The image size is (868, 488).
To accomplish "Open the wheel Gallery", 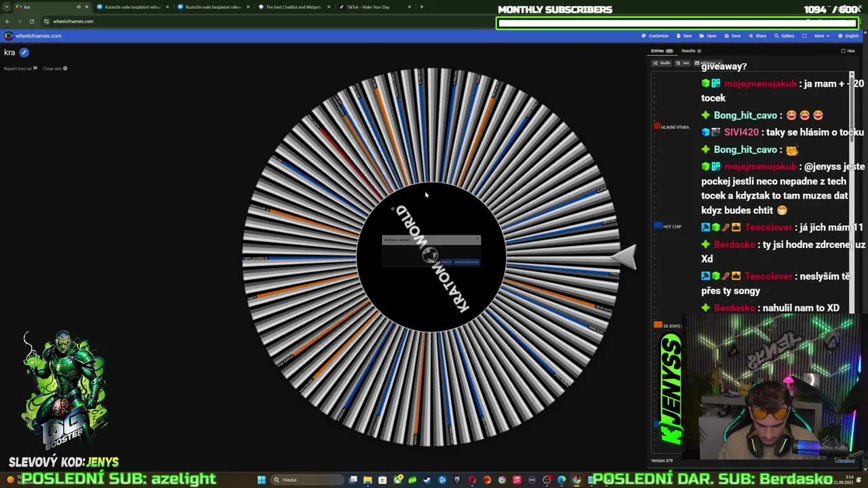I will [784, 36].
